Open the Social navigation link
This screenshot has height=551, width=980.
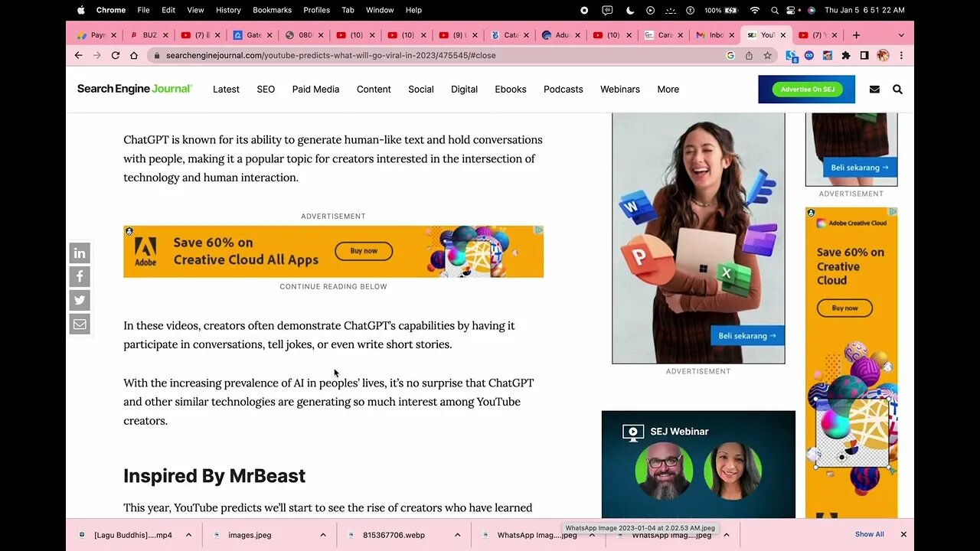[421, 90]
